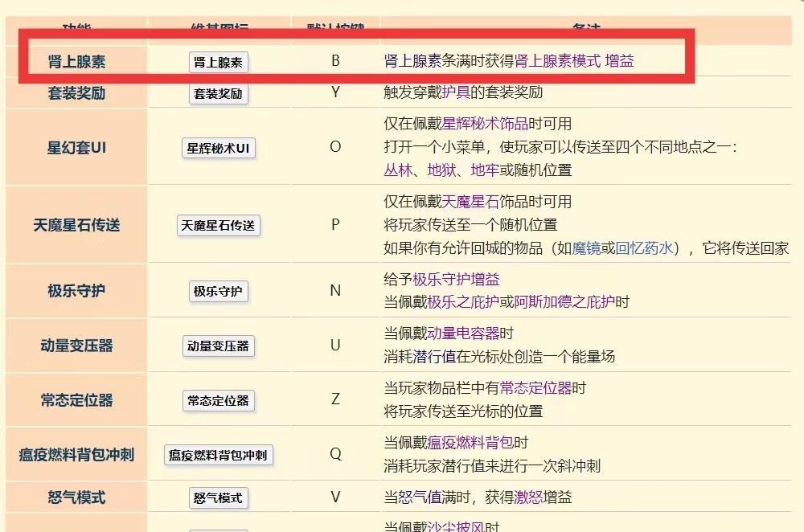The width and height of the screenshot is (804, 532).
Task: Open the 常态定位器 wiki icon
Action: [217, 400]
